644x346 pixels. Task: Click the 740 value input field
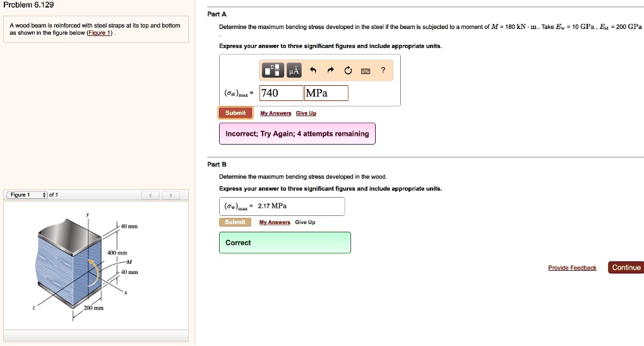tap(282, 93)
